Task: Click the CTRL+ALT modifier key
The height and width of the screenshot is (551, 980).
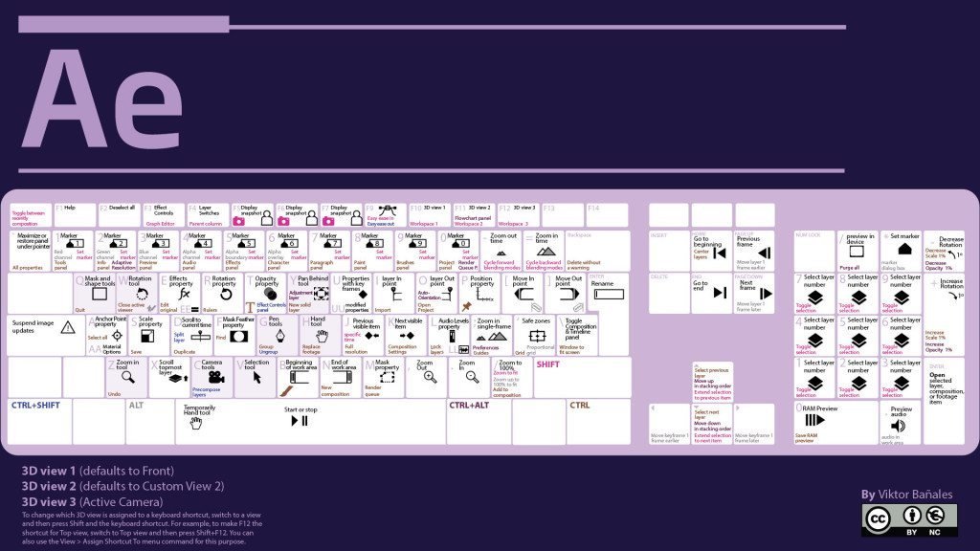Action: [x=479, y=422]
